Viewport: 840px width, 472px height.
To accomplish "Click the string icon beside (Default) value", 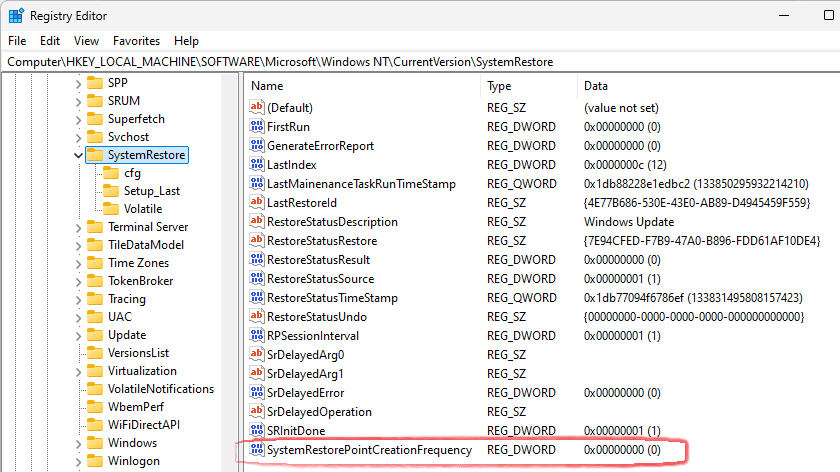I will pos(256,108).
